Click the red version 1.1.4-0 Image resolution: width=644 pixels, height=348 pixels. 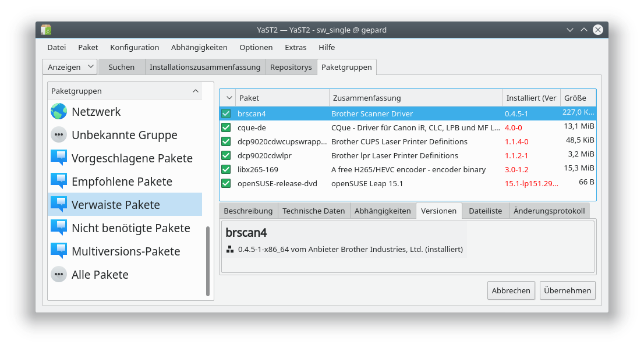pyautogui.click(x=516, y=141)
